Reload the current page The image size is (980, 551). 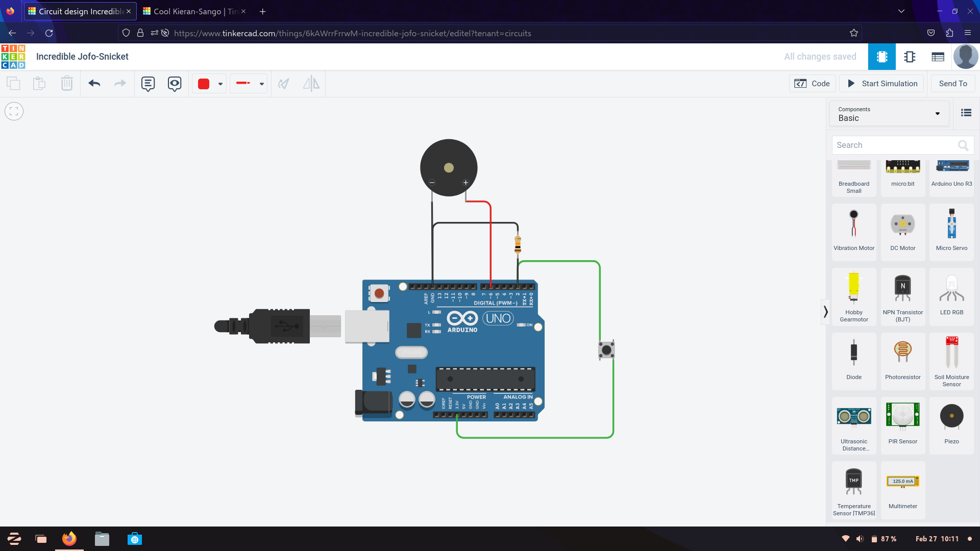click(x=49, y=33)
